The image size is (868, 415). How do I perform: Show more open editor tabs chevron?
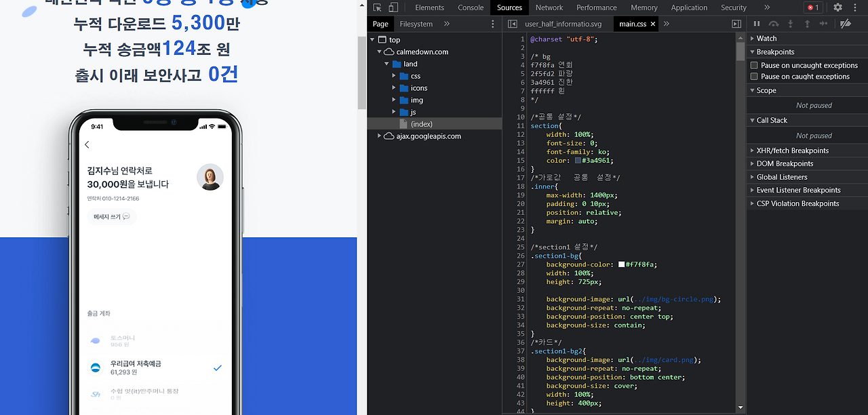[667, 24]
